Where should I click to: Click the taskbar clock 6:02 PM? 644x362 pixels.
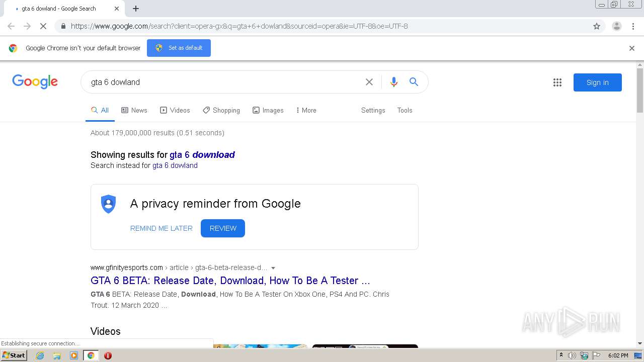coord(618,355)
